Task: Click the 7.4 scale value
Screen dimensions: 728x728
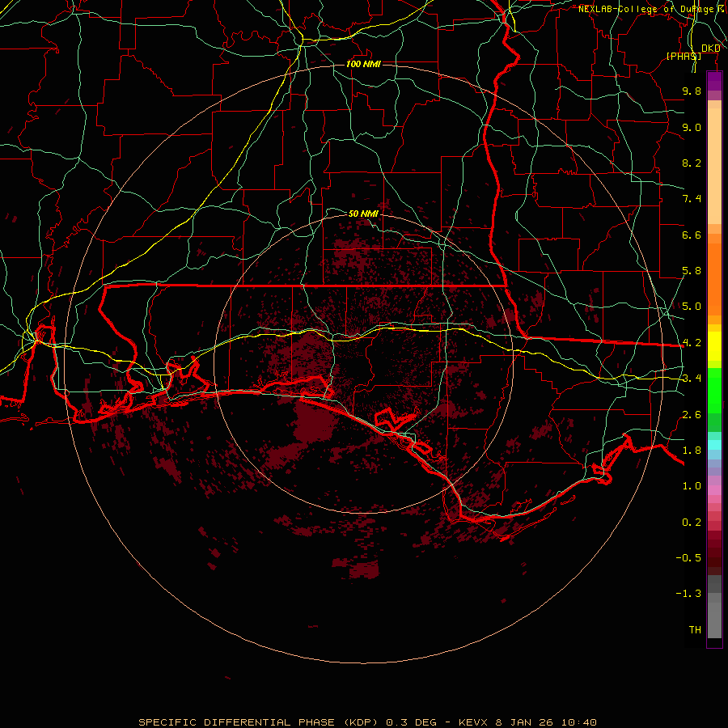Action: (692, 199)
